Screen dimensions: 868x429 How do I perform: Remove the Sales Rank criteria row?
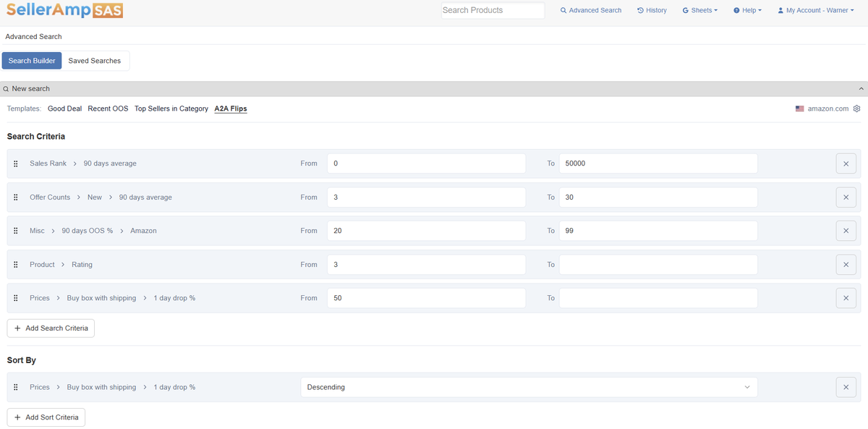[x=846, y=163]
